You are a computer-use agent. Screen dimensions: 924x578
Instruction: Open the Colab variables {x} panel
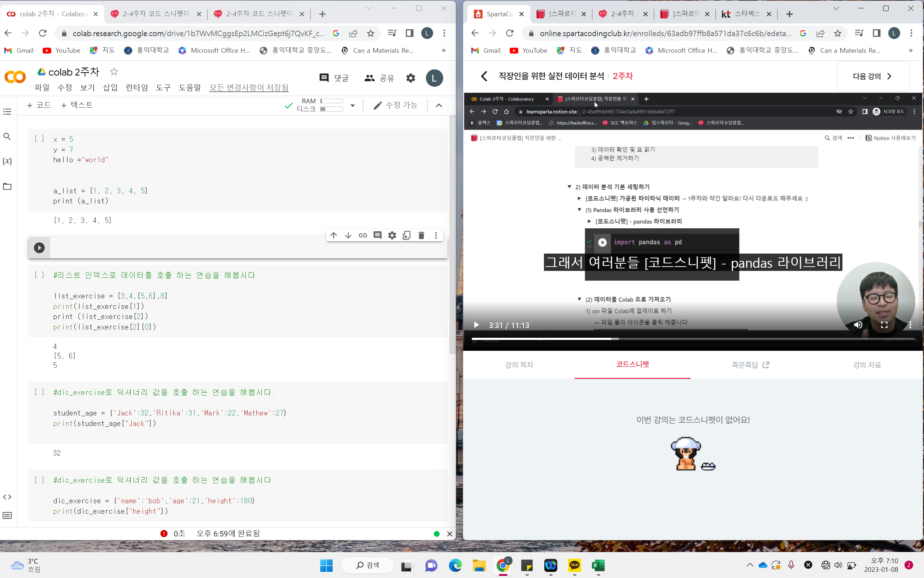click(x=7, y=161)
